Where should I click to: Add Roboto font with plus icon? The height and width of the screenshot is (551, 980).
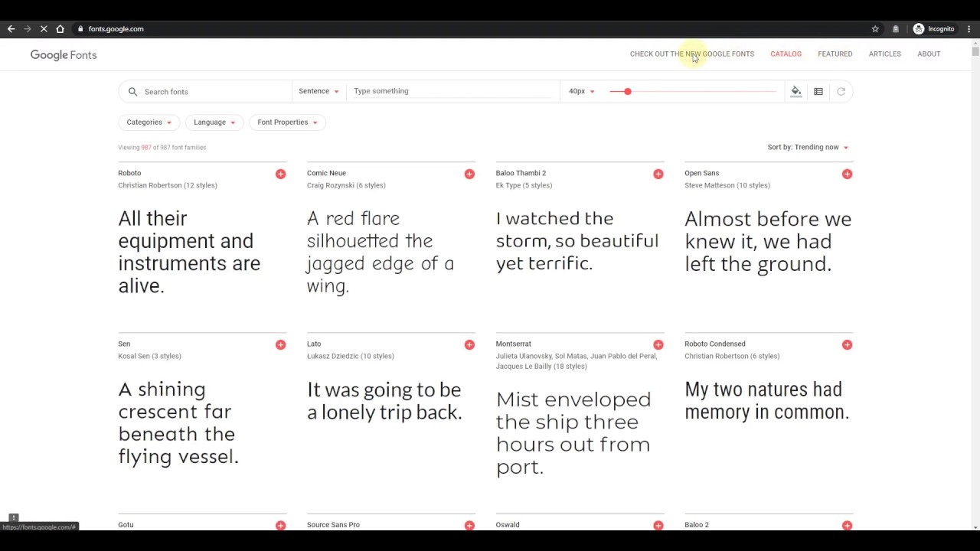(280, 174)
